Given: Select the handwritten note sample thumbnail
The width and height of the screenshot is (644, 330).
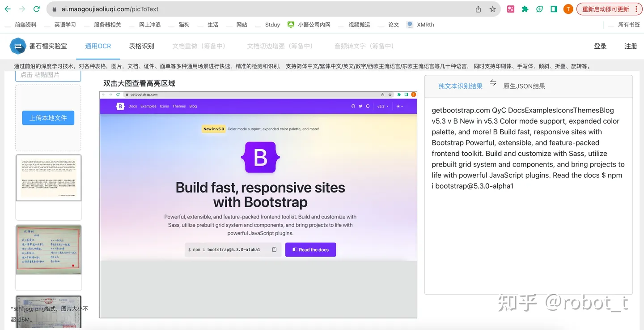Looking at the screenshot, I should (49, 249).
